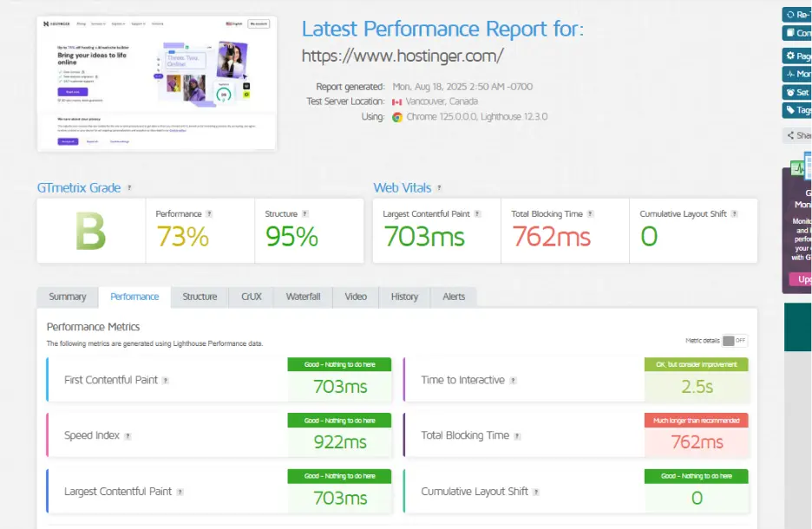Click the 703ms value in Web Vitals

pyautogui.click(x=424, y=237)
